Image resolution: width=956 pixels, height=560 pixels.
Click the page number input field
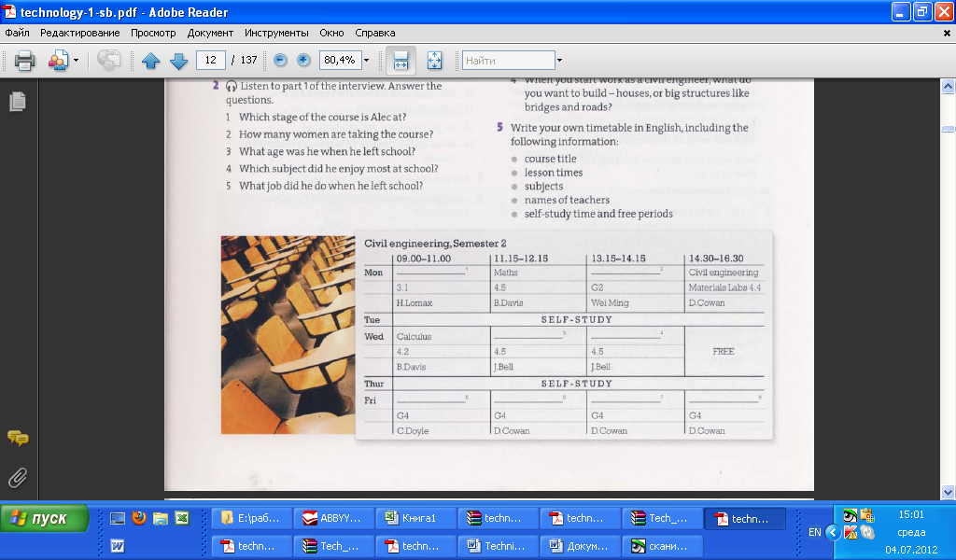click(210, 60)
